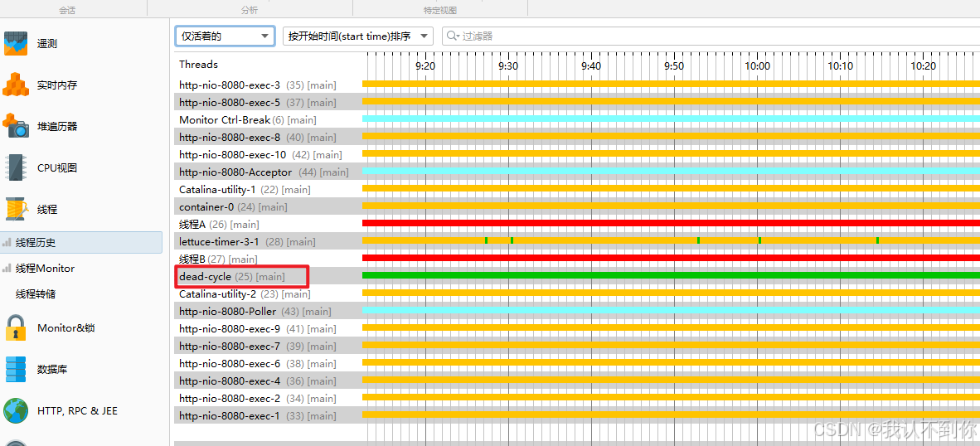The image size is (980, 446).
Task: Click the 10:10 mark on the time axis
Action: pos(840,65)
